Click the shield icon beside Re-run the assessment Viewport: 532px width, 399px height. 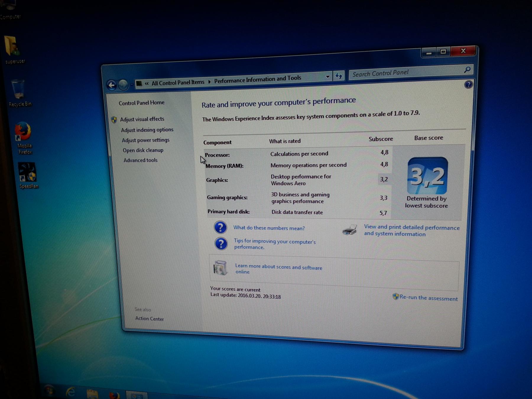[x=395, y=296]
